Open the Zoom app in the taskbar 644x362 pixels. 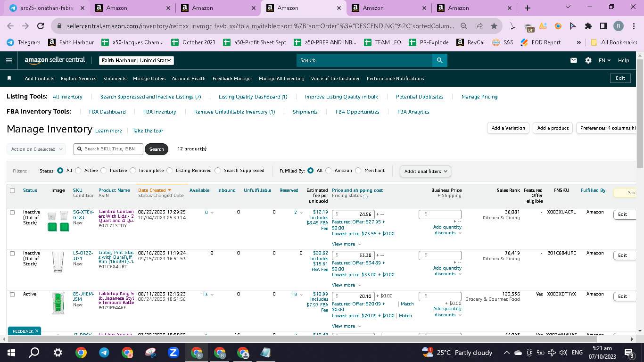coord(173,353)
